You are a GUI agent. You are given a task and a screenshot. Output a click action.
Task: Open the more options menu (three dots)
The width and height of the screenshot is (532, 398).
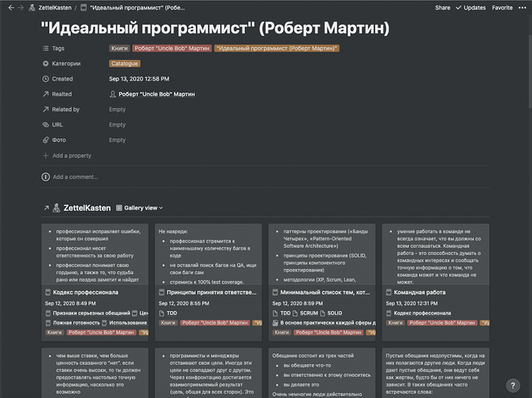[x=522, y=7]
